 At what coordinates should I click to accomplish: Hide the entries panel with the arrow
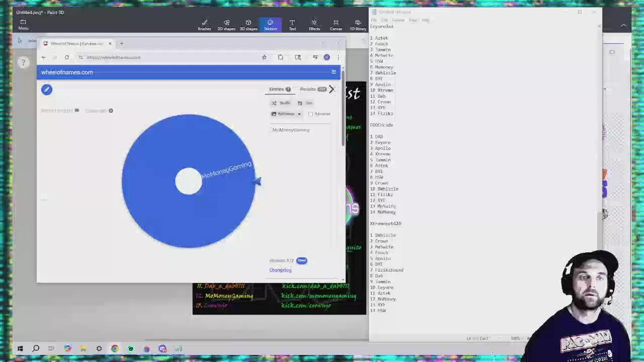point(332,89)
